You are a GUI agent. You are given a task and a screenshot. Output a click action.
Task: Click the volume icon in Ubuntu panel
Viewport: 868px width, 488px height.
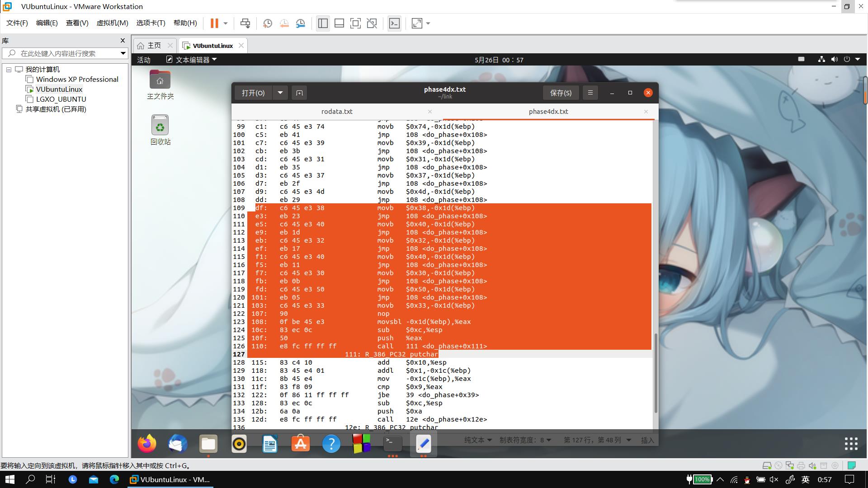coord(834,59)
